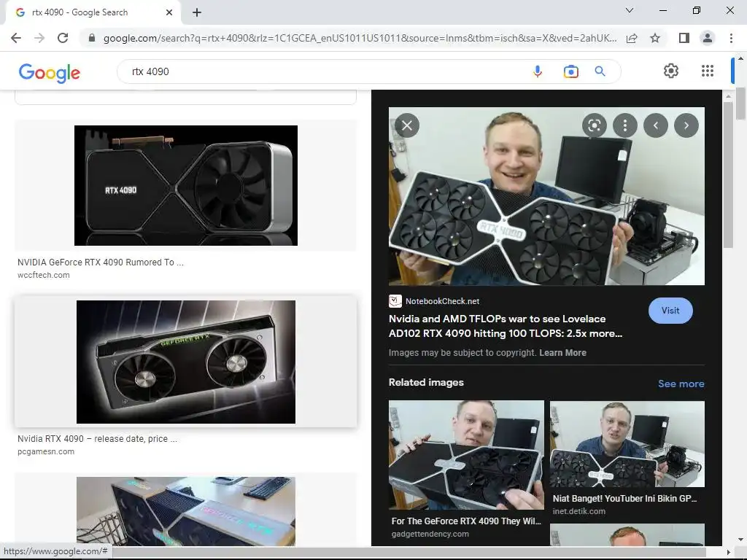Screen dimensions: 747x560
Task: Open the NVIDIA GeForce RTX 4090 Rumored To result
Action: click(101, 262)
